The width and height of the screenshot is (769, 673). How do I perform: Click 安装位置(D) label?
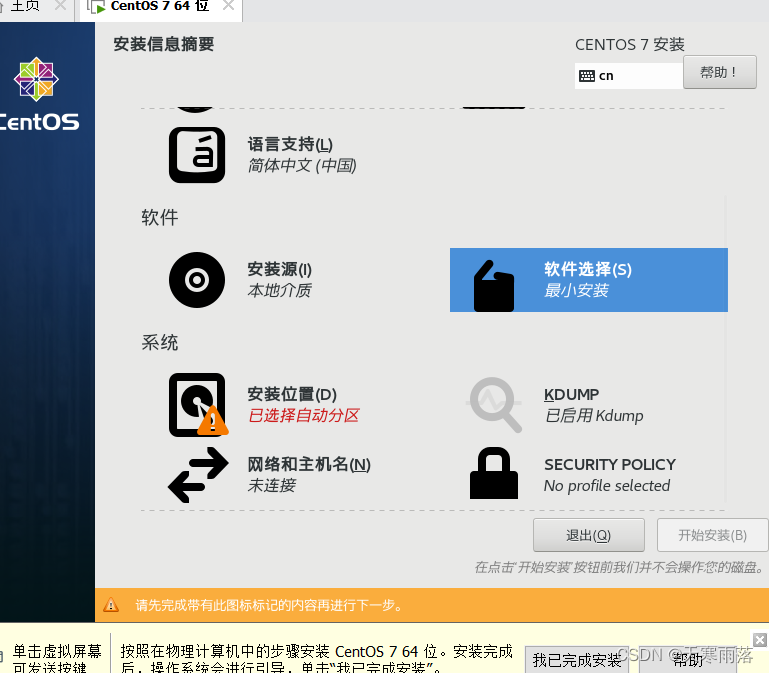coord(292,394)
